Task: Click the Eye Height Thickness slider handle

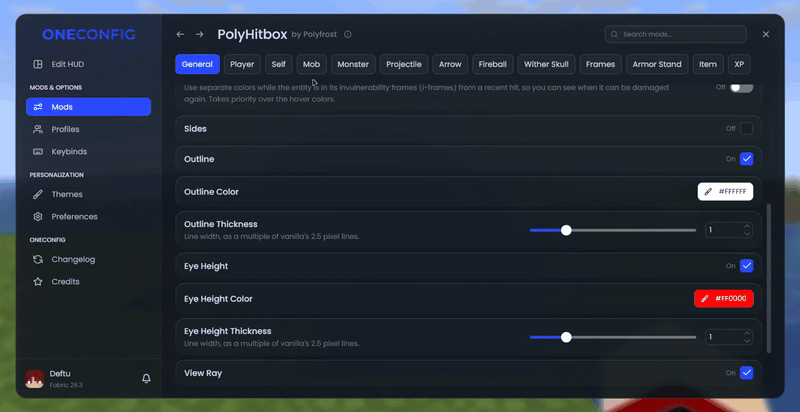Action: click(566, 338)
